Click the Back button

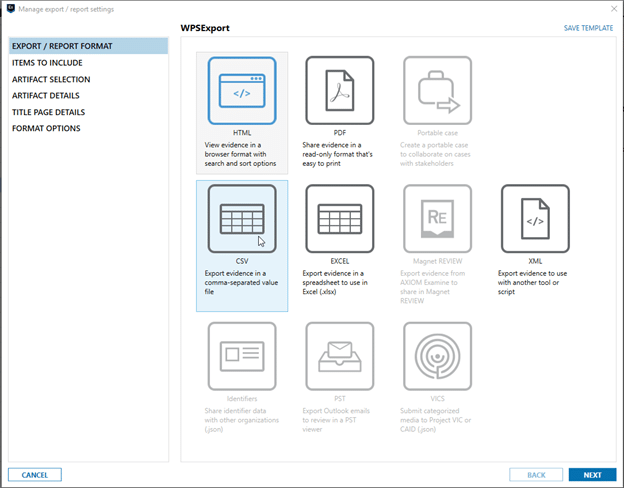[536, 475]
